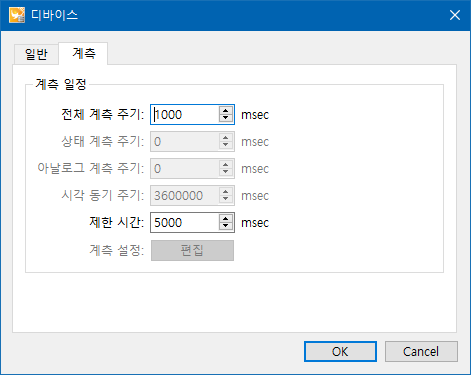The width and height of the screenshot is (471, 375).
Task: Click the 아날로그 계측 주기 down arrow
Action: tap(226, 172)
